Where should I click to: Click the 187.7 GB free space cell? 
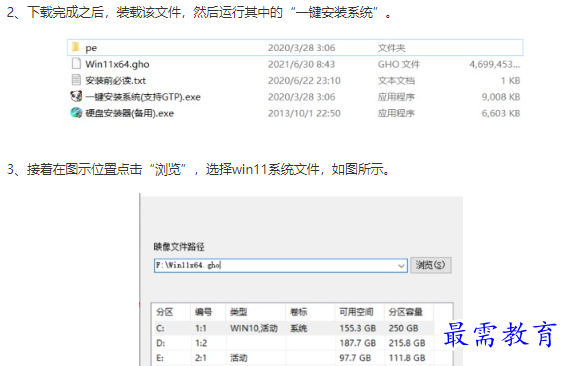coord(357,343)
